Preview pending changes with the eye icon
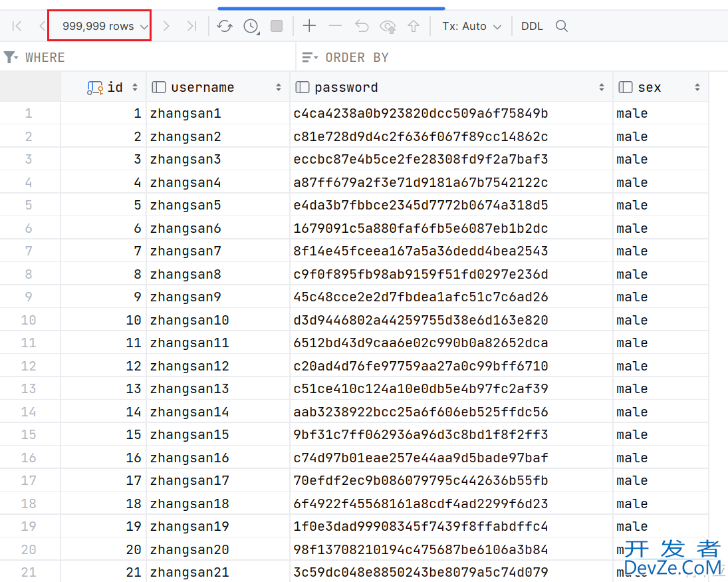Viewport: 728px width, 582px height. point(388,27)
